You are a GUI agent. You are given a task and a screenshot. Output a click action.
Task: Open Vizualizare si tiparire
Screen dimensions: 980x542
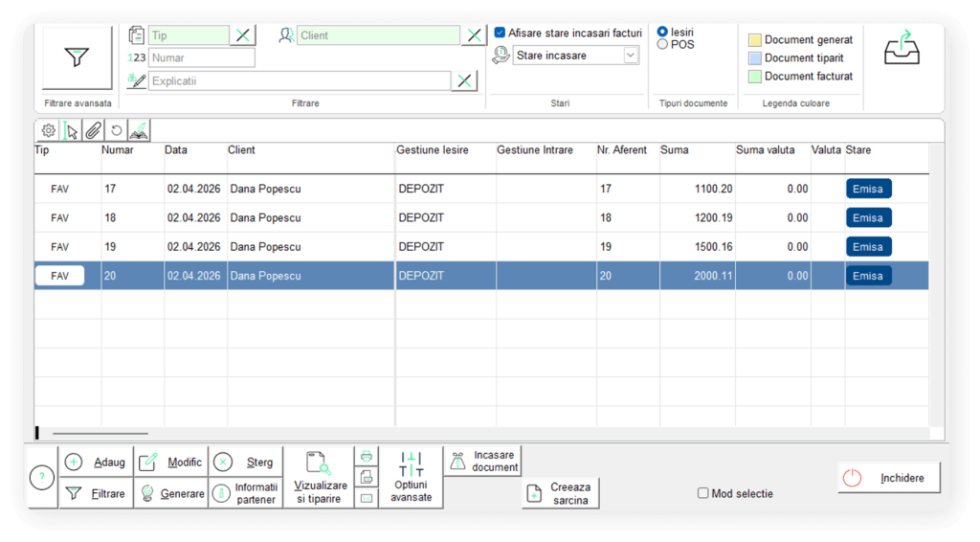coord(319,478)
